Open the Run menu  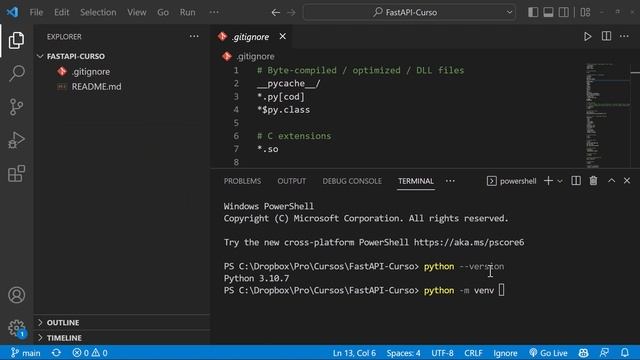click(187, 12)
